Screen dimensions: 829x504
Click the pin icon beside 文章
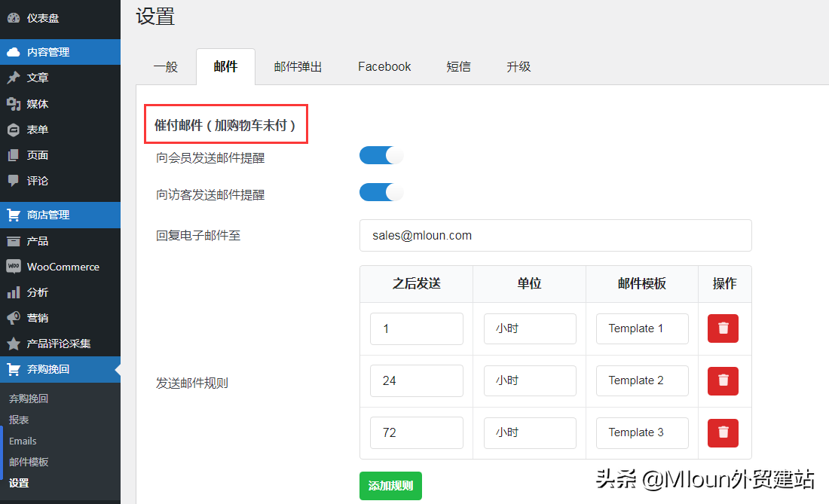[14, 78]
